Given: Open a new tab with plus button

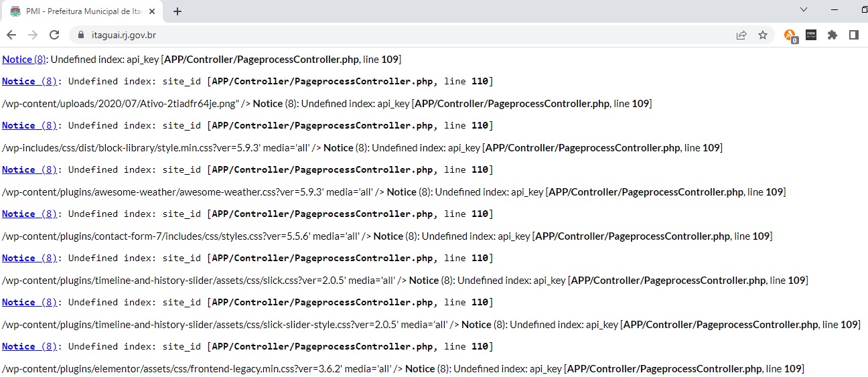Looking at the screenshot, I should [x=177, y=11].
